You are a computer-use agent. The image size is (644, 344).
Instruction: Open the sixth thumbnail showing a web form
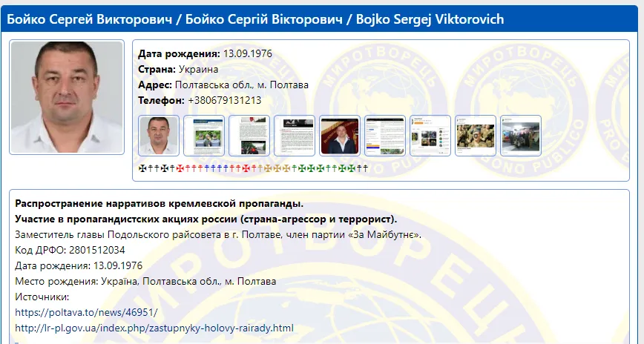[385, 136]
